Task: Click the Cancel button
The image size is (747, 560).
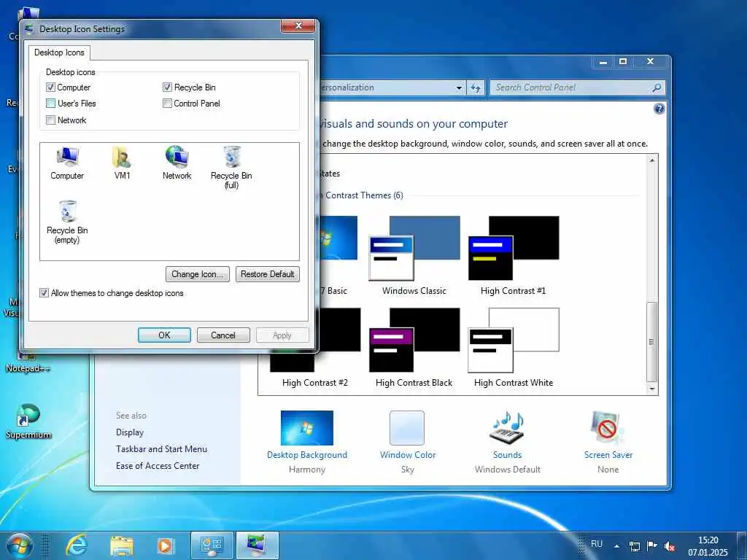Action: pyautogui.click(x=223, y=335)
